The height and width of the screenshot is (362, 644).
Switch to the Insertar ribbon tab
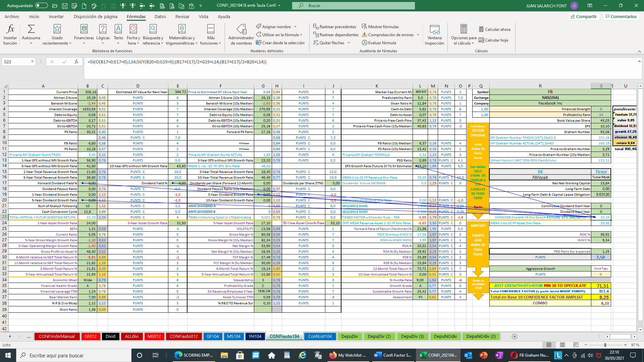pyautogui.click(x=56, y=16)
